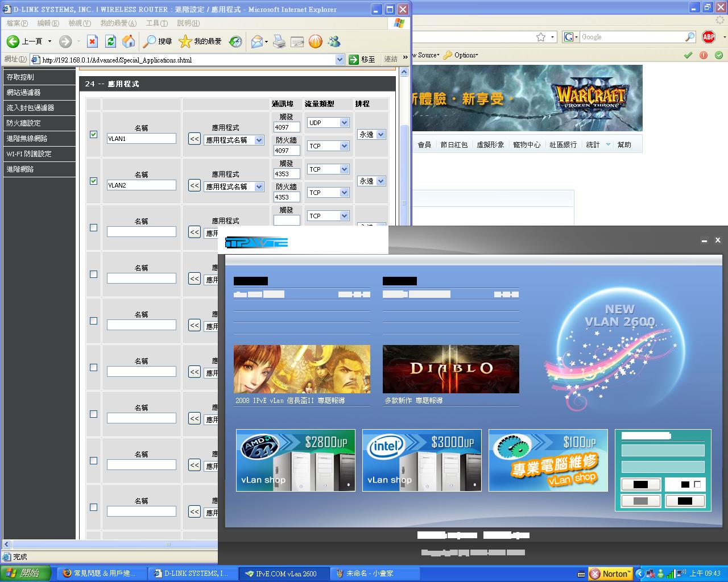This screenshot has height=582, width=728.
Task: Open the 工具 menu in Internet Explorer
Action: pyautogui.click(x=156, y=23)
